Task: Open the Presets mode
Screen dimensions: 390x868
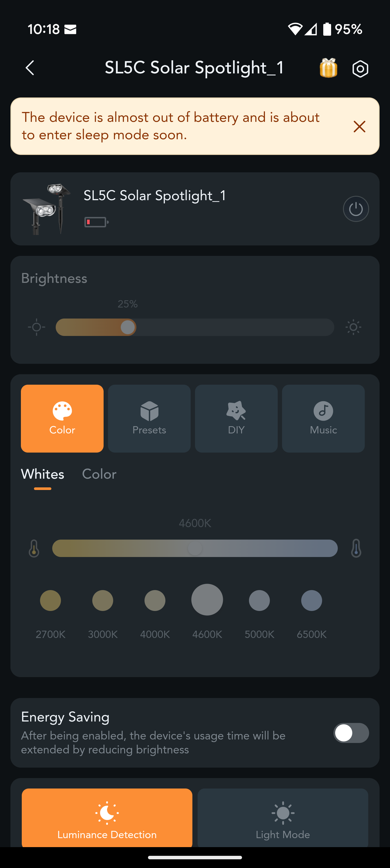Action: 149,419
